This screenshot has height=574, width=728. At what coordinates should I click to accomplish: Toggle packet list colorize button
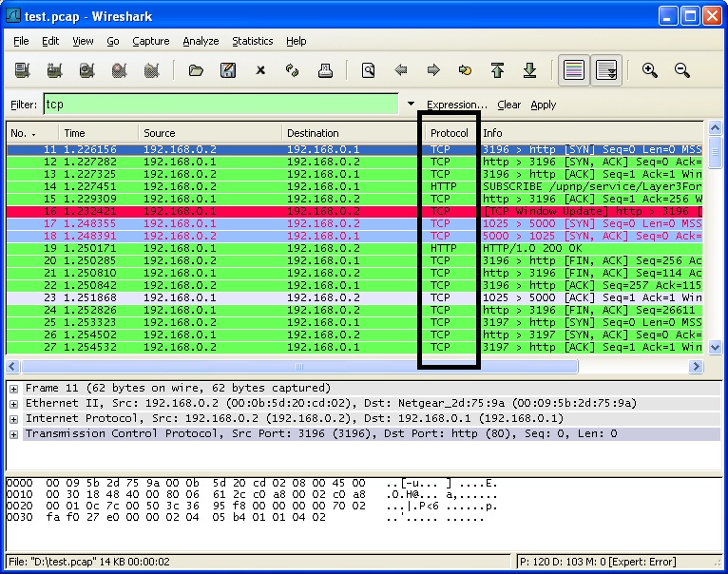point(573,70)
